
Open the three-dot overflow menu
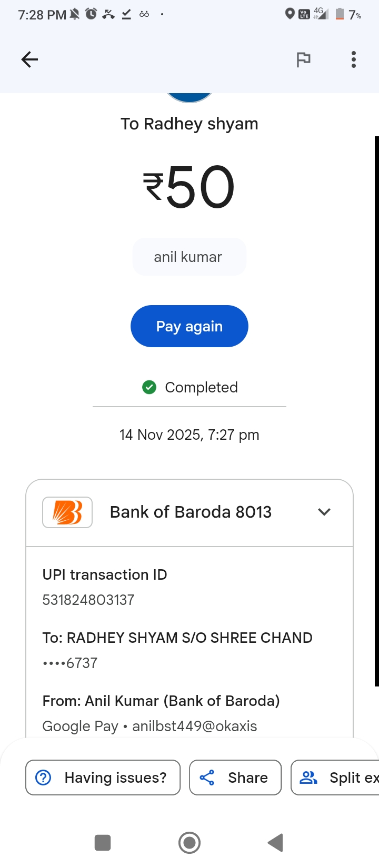(x=354, y=59)
